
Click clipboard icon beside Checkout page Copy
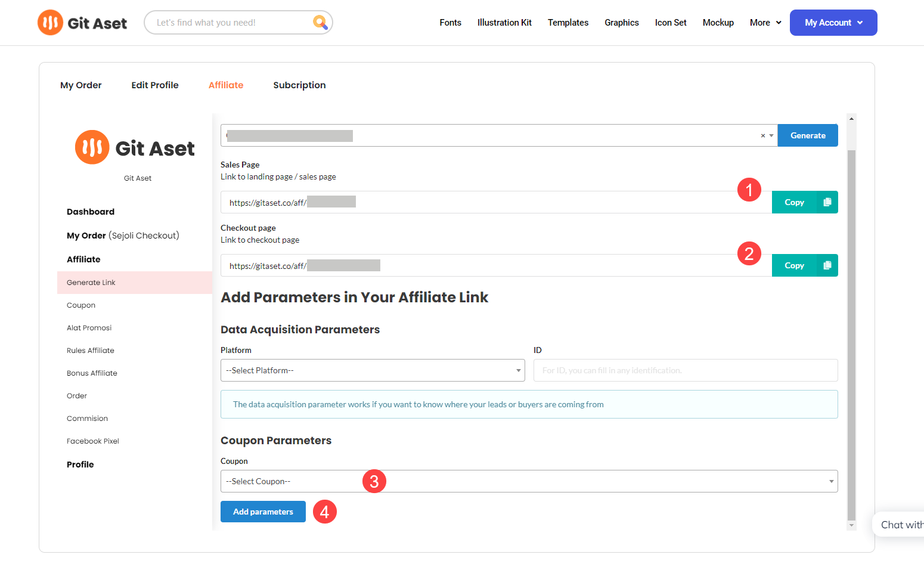(827, 265)
